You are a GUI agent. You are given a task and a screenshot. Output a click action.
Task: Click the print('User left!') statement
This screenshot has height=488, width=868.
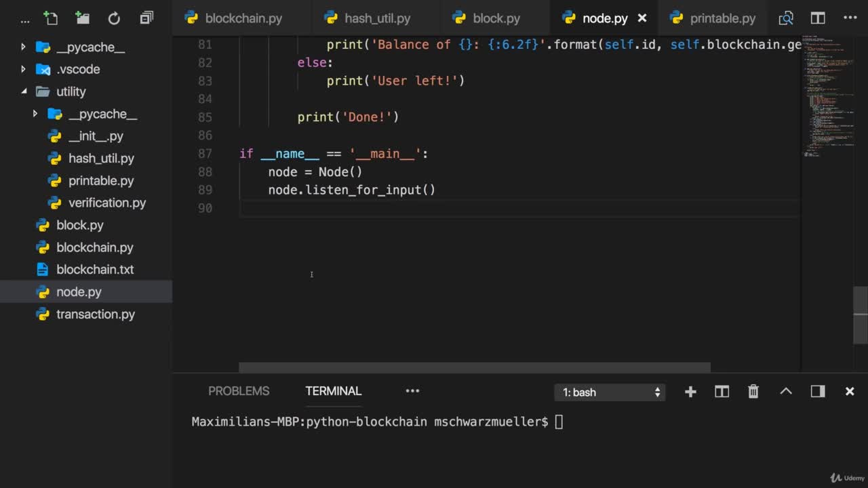(x=395, y=81)
